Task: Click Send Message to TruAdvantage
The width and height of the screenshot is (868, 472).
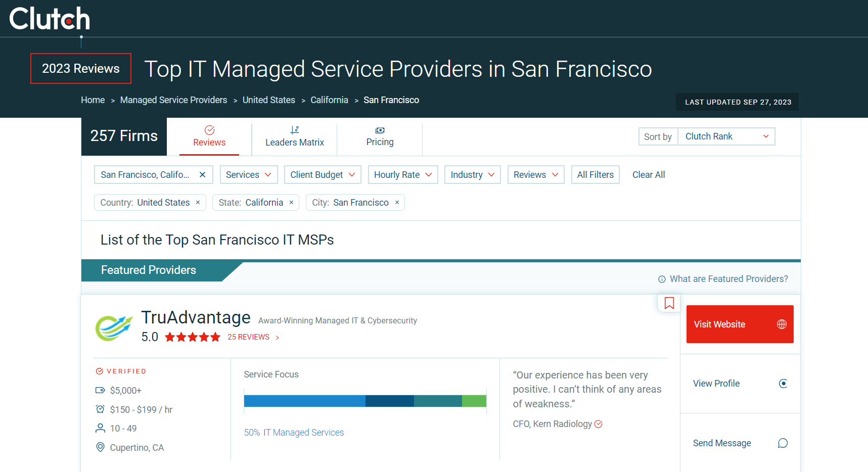Action: pos(740,443)
